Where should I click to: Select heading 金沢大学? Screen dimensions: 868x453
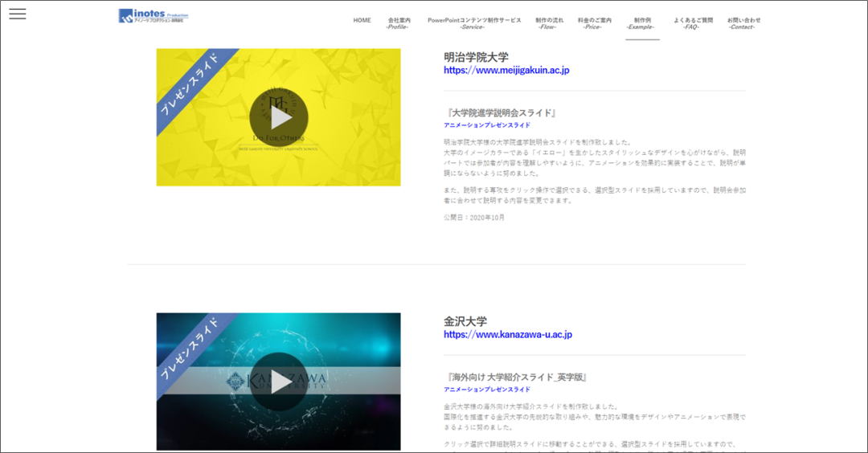click(x=465, y=321)
